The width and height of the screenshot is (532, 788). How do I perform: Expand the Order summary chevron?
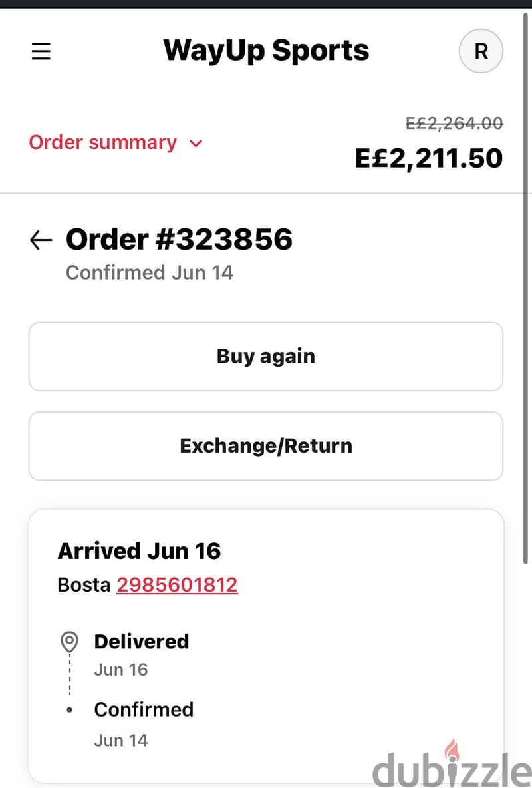coord(196,143)
